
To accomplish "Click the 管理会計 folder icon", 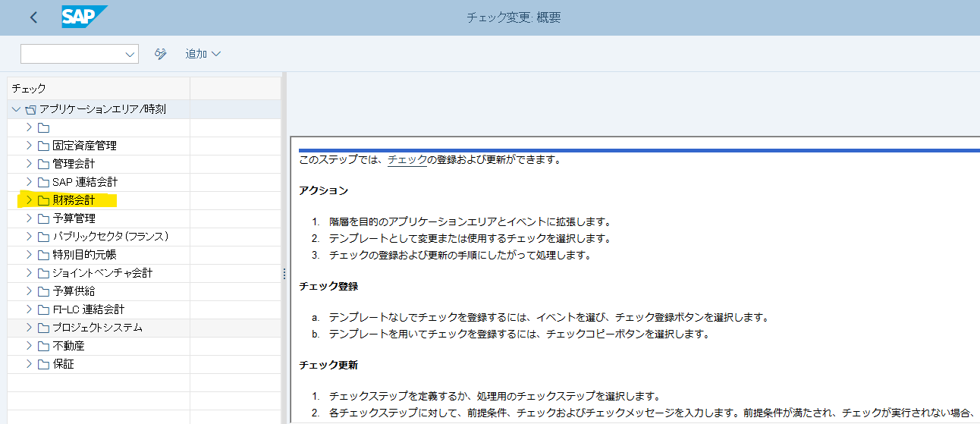I will (43, 164).
